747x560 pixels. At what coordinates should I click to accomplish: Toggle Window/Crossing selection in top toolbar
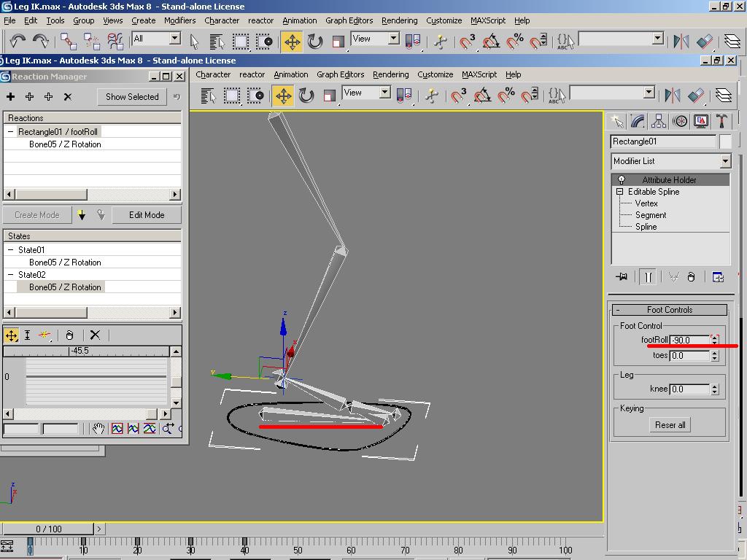coord(263,42)
